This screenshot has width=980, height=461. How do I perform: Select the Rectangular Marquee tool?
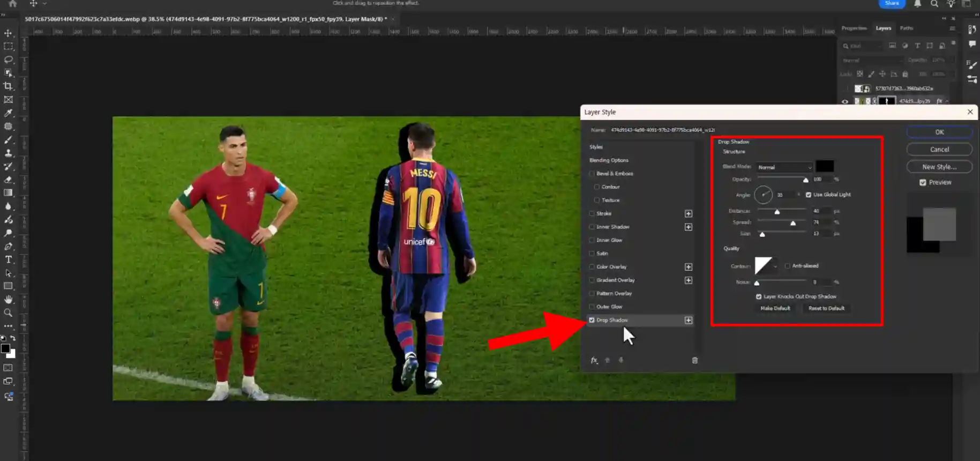pyautogui.click(x=9, y=47)
